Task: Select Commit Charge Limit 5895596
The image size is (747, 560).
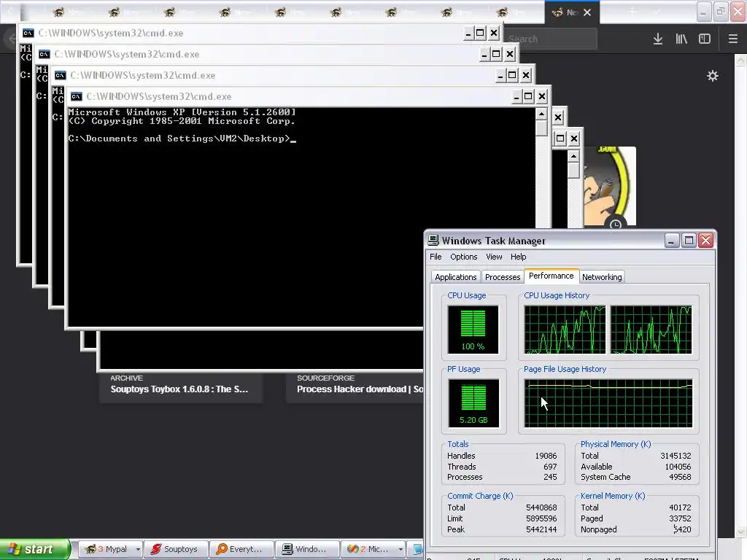Action: pyautogui.click(x=541, y=518)
